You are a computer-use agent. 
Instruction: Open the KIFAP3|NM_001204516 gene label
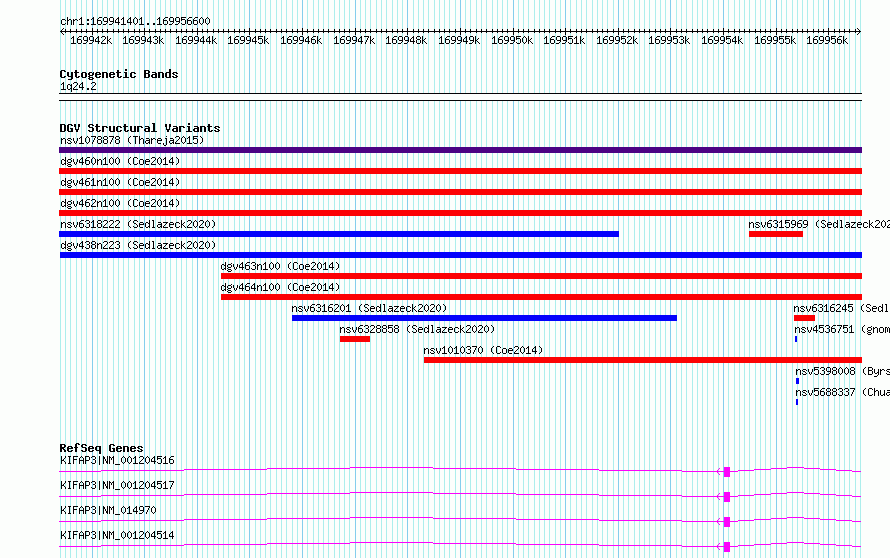tap(117, 460)
